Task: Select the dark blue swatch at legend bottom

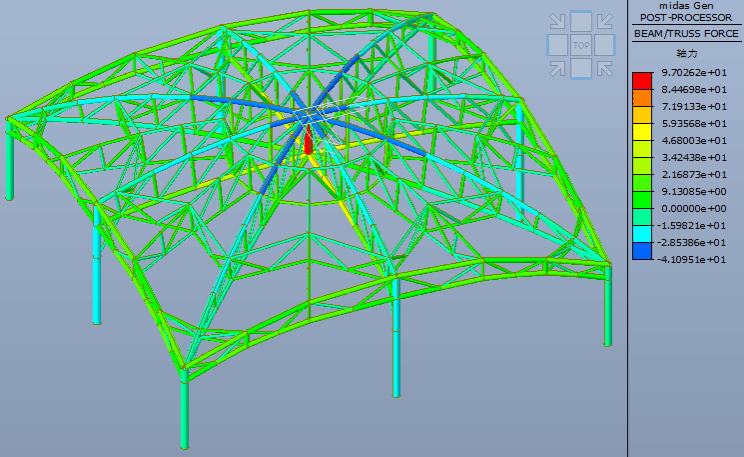Action: [x=641, y=251]
